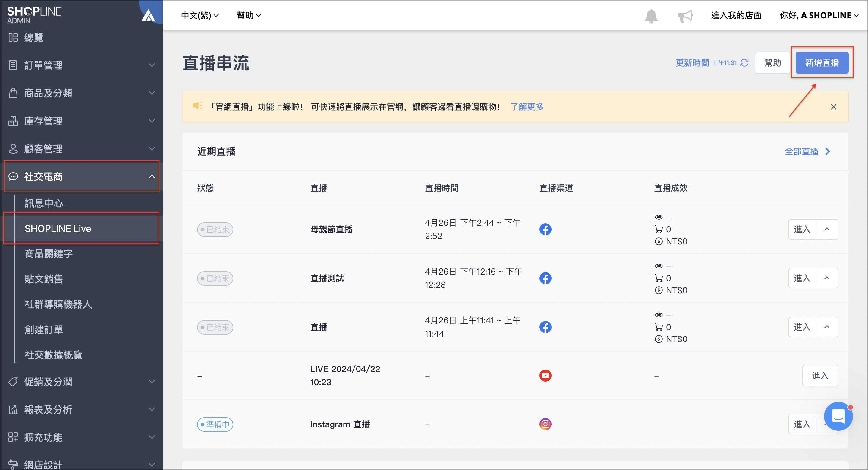Image resolution: width=868 pixels, height=470 pixels.
Task: Open 商品關鍵字 in the sidebar
Action: [49, 253]
